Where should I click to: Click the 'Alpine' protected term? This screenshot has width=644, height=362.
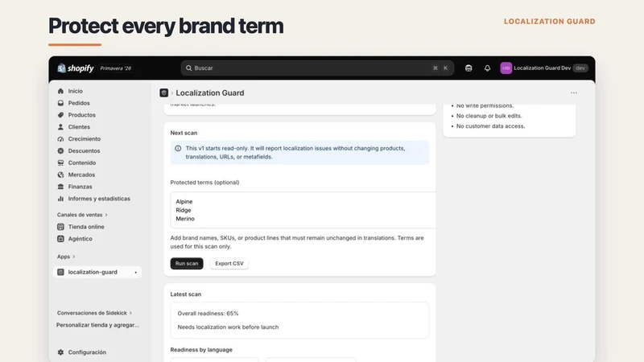click(x=184, y=202)
